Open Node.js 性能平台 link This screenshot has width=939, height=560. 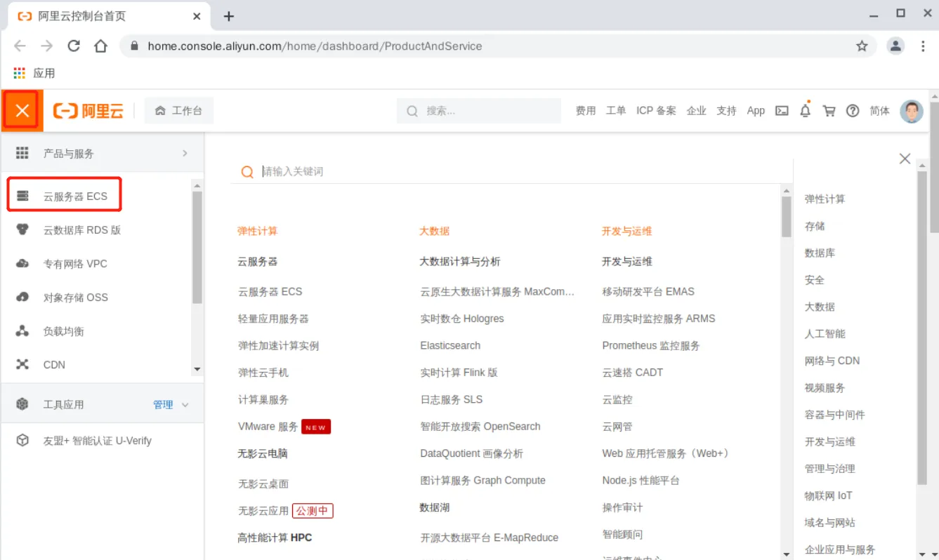coord(641,481)
